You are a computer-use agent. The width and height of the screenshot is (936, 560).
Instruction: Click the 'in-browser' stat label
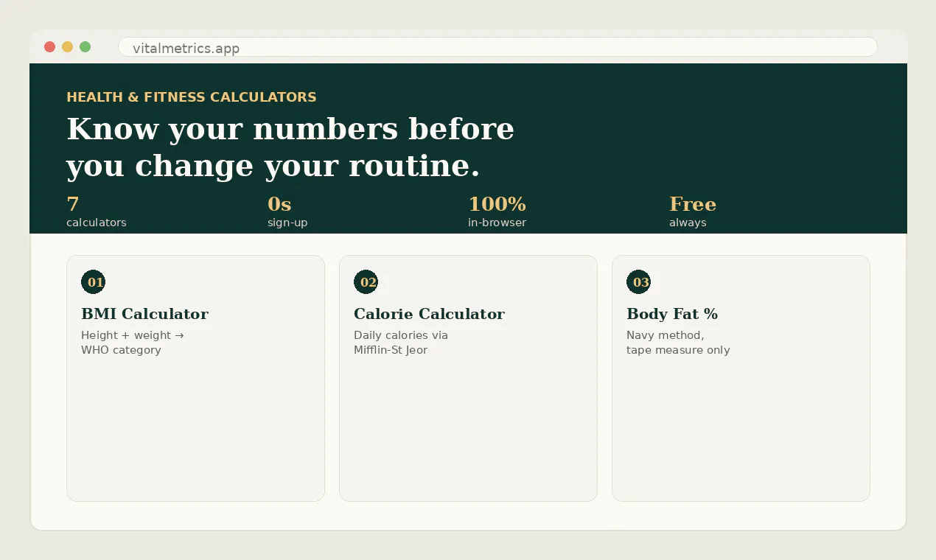(497, 223)
